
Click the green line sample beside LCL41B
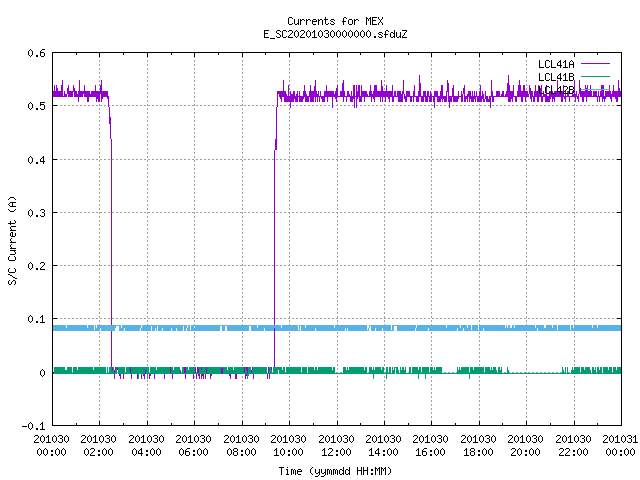pyautogui.click(x=595, y=76)
